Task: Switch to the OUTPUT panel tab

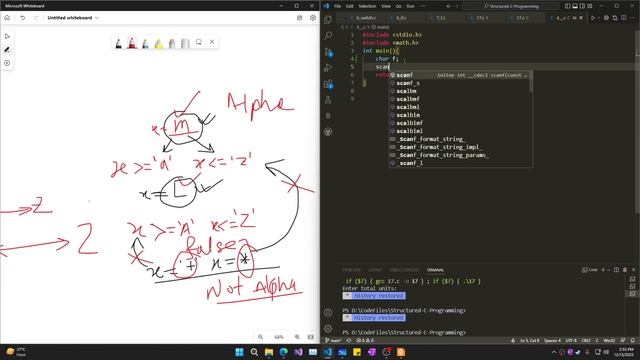Action: tap(376, 270)
